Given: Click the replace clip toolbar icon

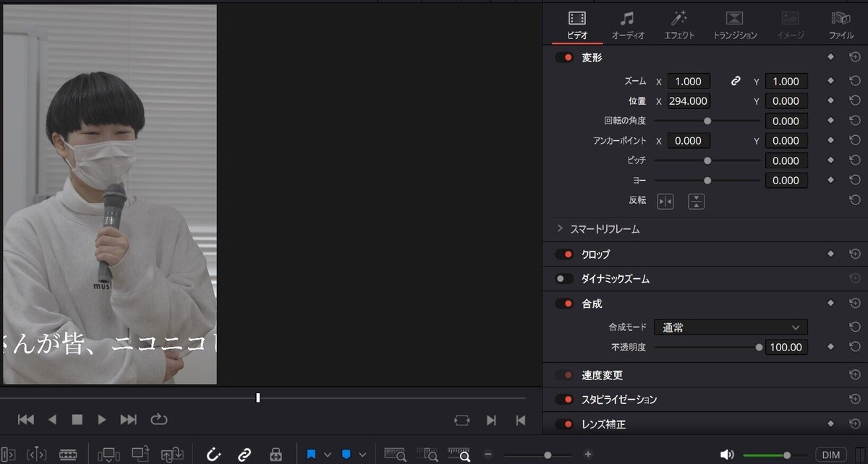Looking at the screenshot, I should [172, 455].
